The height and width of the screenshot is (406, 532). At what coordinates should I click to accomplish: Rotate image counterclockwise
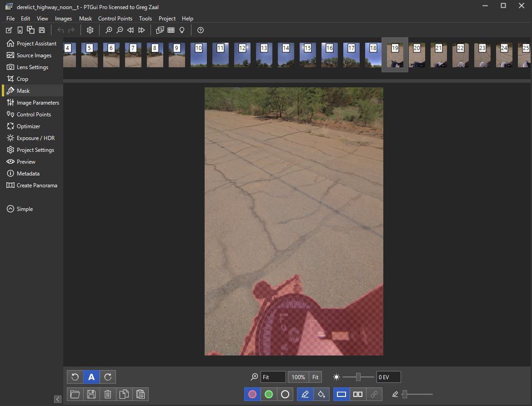pos(75,377)
